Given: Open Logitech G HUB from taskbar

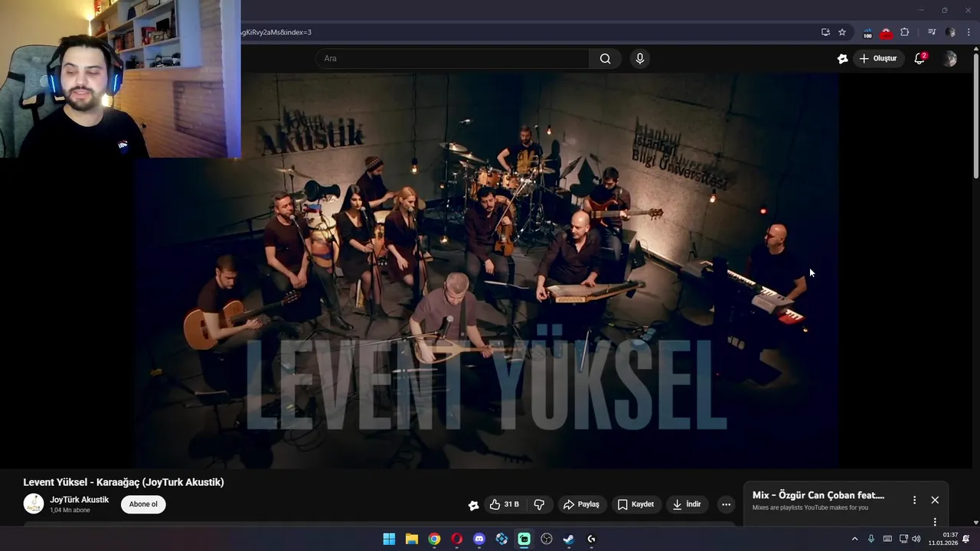Looking at the screenshot, I should (x=591, y=539).
